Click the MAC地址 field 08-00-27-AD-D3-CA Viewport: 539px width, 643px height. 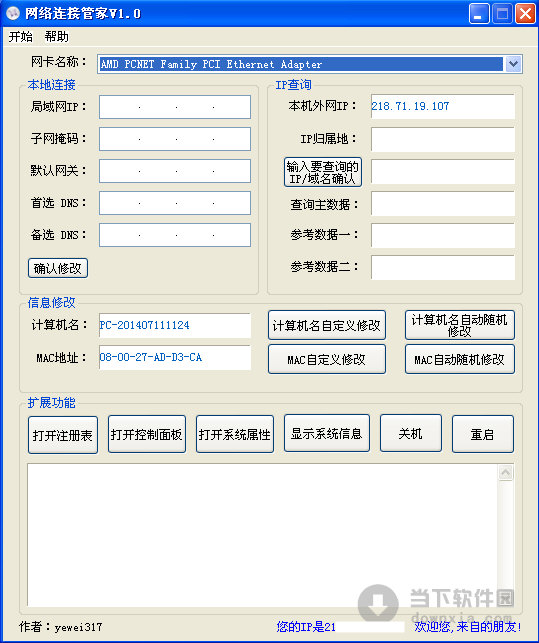175,358
